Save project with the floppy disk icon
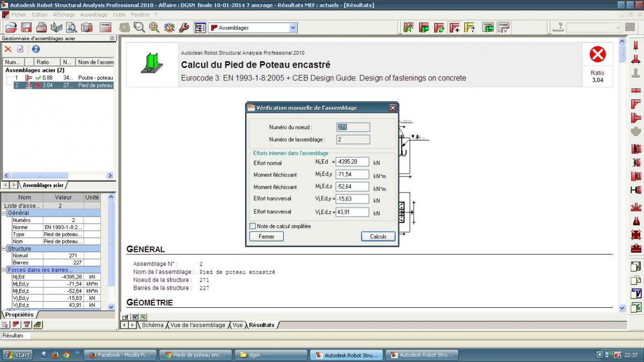The height and width of the screenshot is (362, 644). [x=26, y=27]
